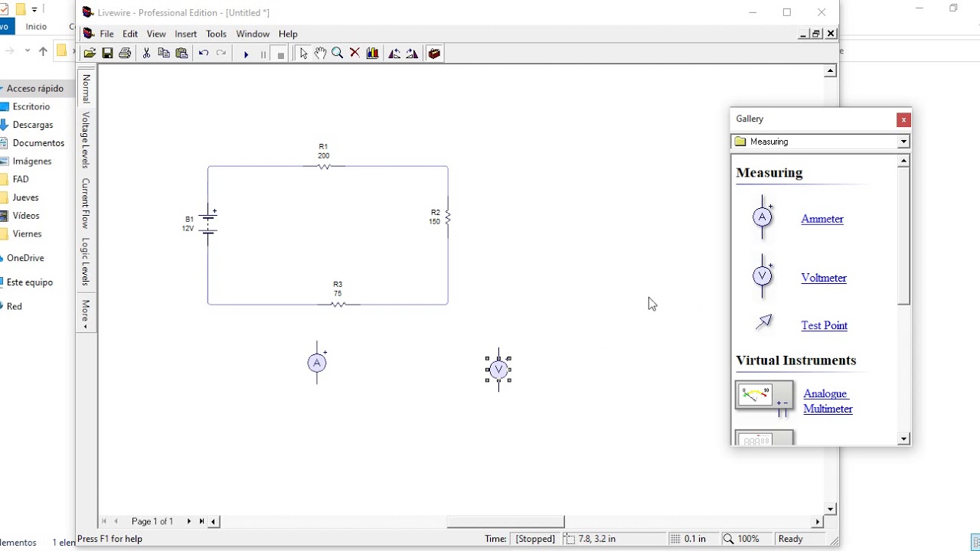Screen dimensions: 980x551
Task: Click the Copy toolbar icon
Action: click(164, 54)
